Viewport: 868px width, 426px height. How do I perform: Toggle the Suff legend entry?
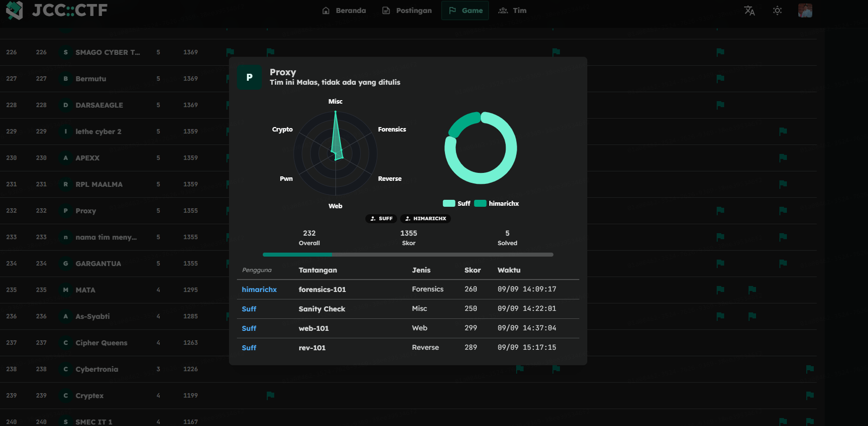pos(456,203)
